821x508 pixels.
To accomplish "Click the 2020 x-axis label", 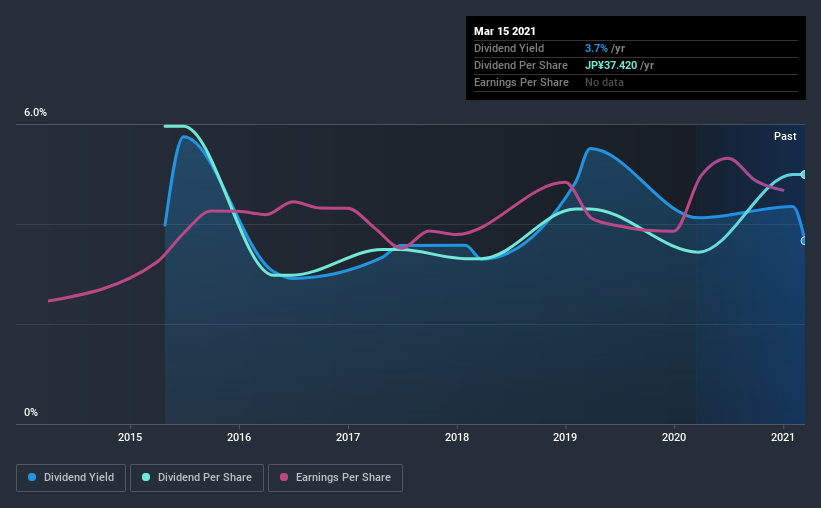I will (674, 437).
